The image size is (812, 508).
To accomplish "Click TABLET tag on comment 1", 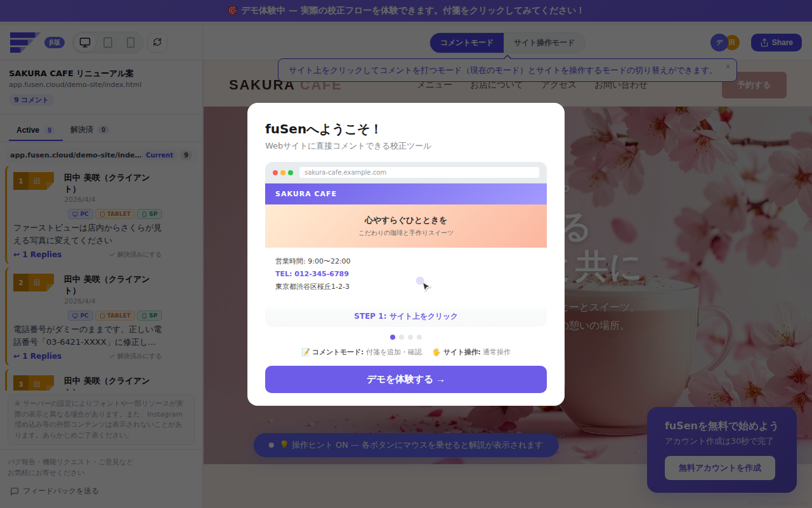I will (115, 214).
